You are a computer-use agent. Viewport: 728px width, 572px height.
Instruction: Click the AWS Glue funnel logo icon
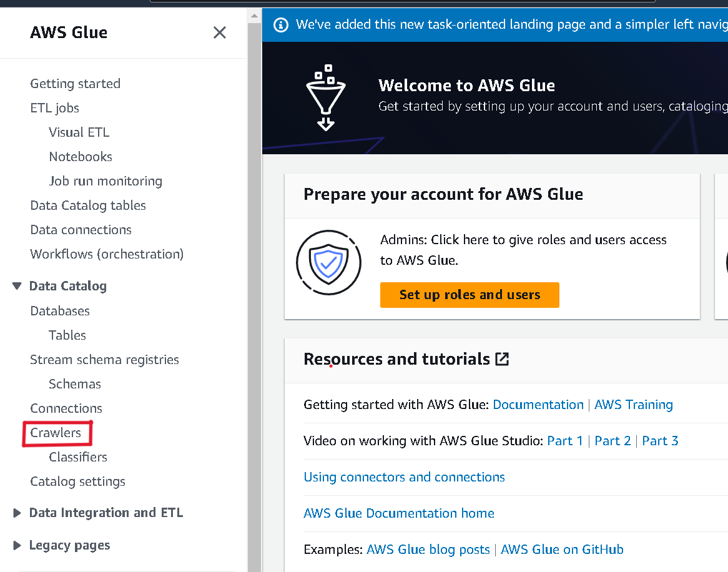pos(326,97)
